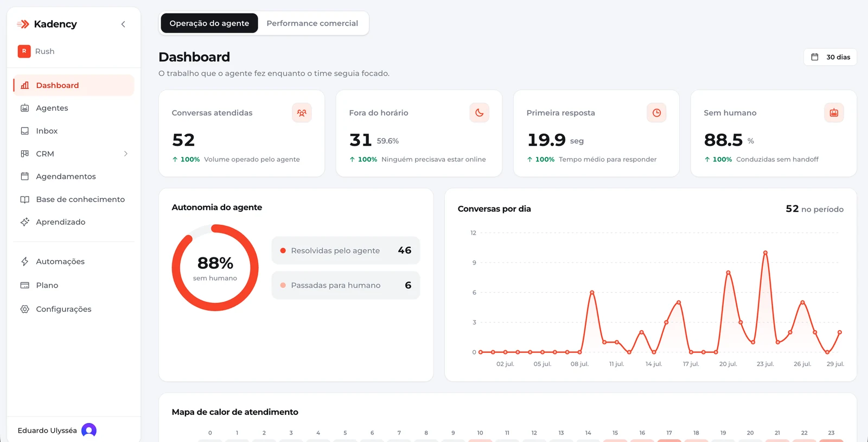Click the Plano card icon

pos(25,285)
